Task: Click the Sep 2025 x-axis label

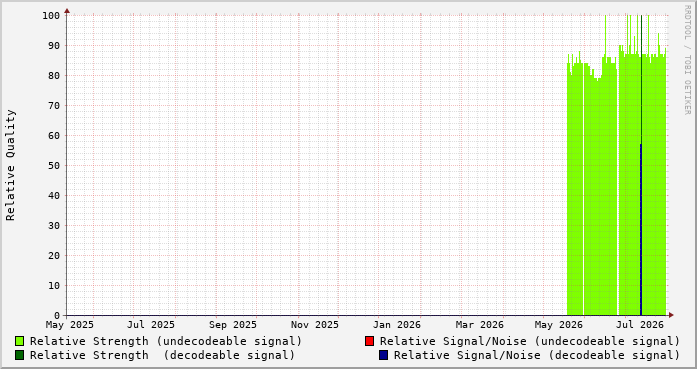Action: click(x=232, y=325)
